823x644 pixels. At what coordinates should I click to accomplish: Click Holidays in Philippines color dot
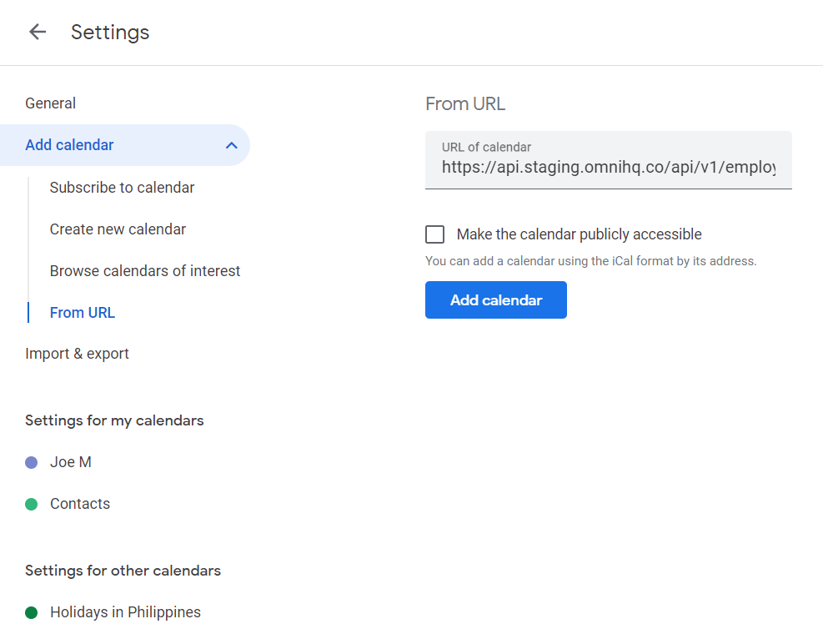(x=32, y=612)
